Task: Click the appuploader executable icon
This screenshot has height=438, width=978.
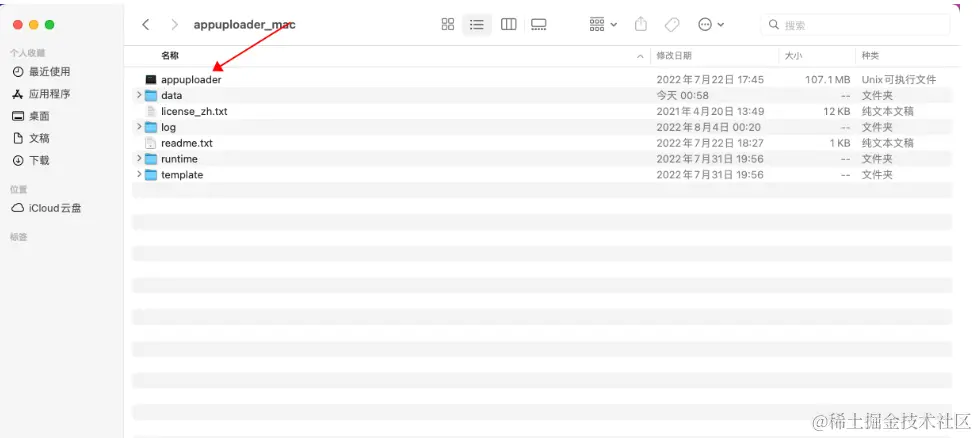Action: point(150,80)
